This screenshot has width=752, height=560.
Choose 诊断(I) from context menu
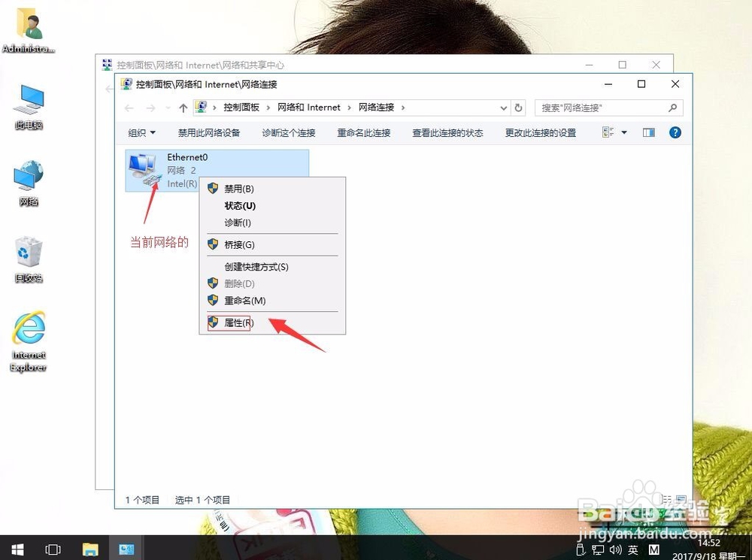click(272, 222)
